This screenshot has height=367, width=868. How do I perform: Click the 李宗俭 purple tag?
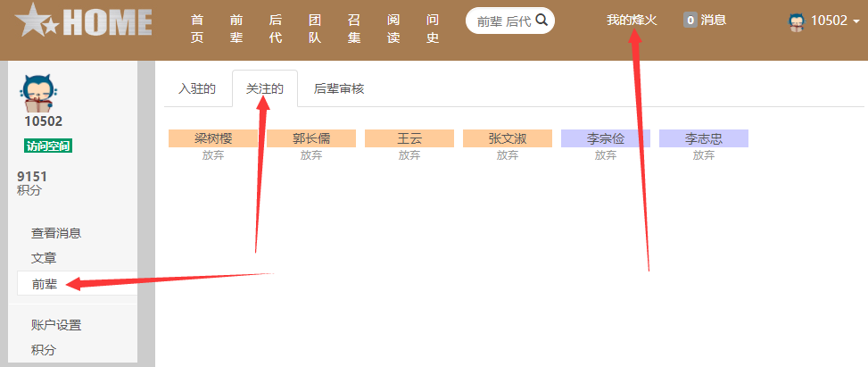click(x=606, y=138)
